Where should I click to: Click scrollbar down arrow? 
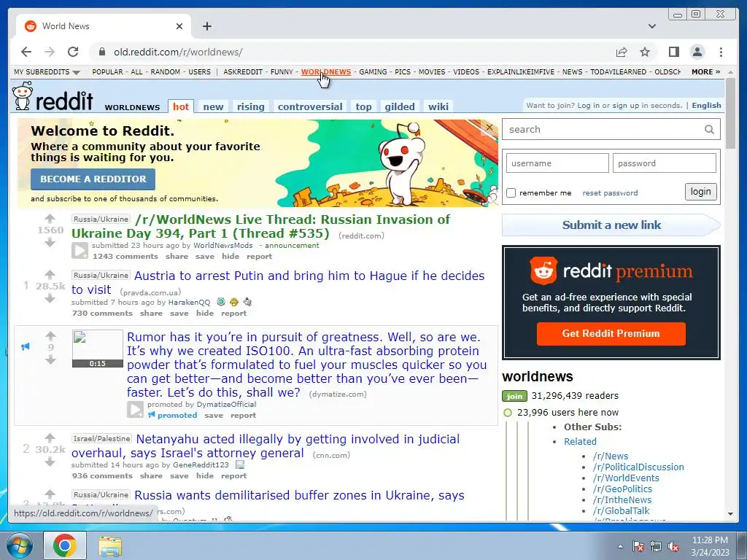730,514
